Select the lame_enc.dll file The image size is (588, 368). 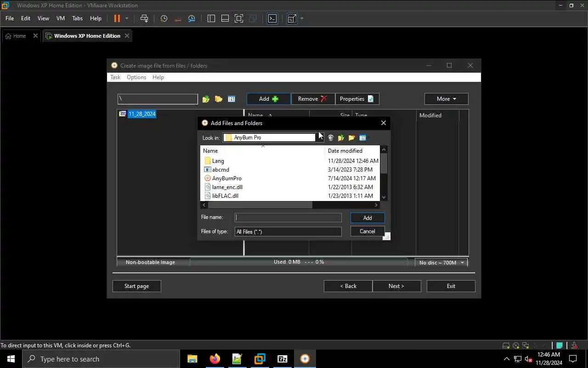tap(227, 187)
